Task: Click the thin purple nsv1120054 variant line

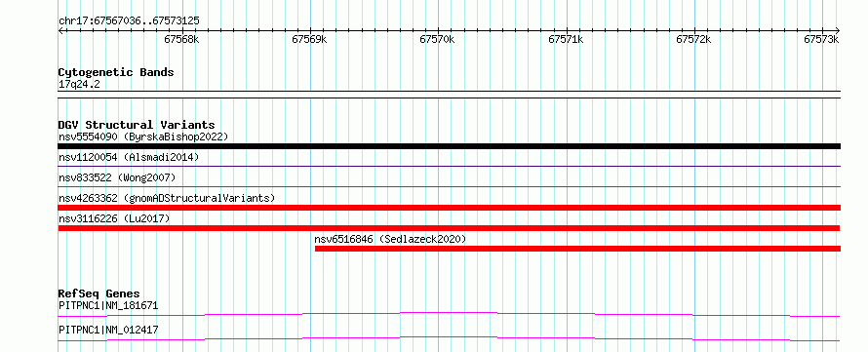Action: click(449, 166)
